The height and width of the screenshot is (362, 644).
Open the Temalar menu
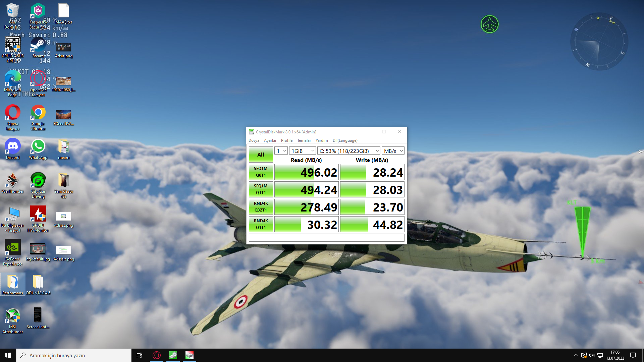click(304, 140)
